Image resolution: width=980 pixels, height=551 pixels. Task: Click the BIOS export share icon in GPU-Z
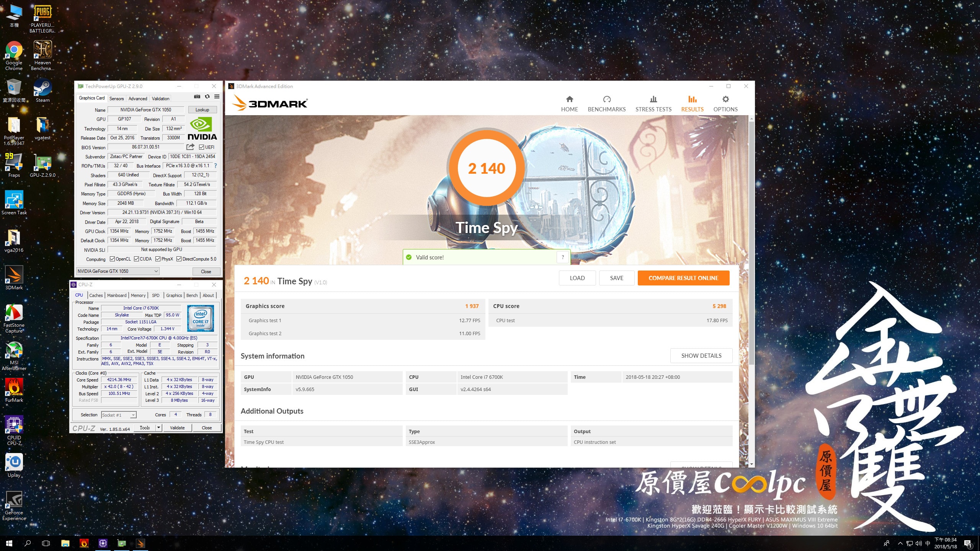click(190, 147)
